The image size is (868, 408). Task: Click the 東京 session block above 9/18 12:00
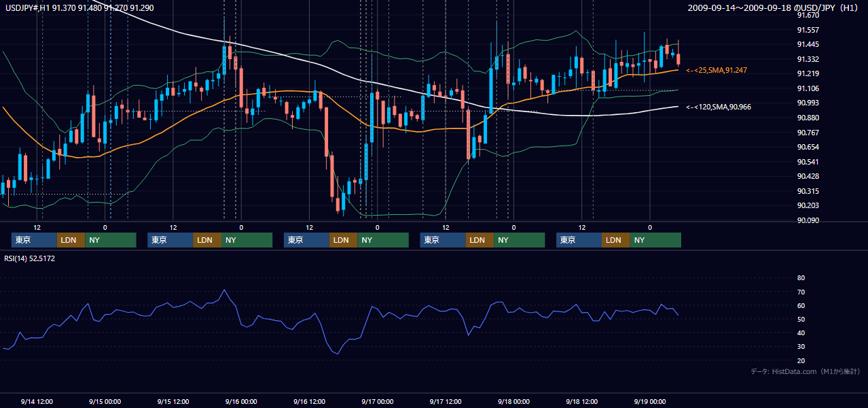pyautogui.click(x=579, y=240)
